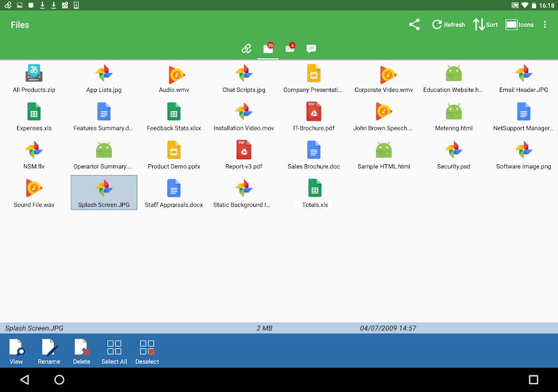Select Totals.xls spreadsheet icon

tap(315, 189)
